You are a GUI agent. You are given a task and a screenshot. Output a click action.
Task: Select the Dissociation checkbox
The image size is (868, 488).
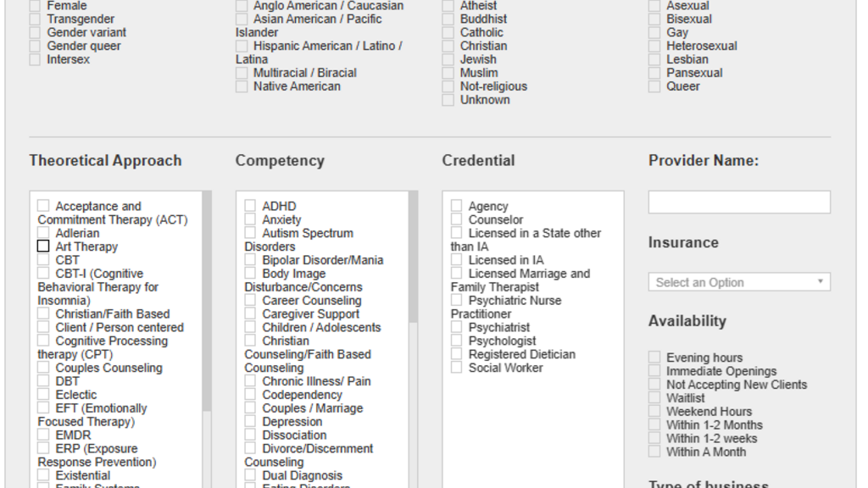point(250,435)
